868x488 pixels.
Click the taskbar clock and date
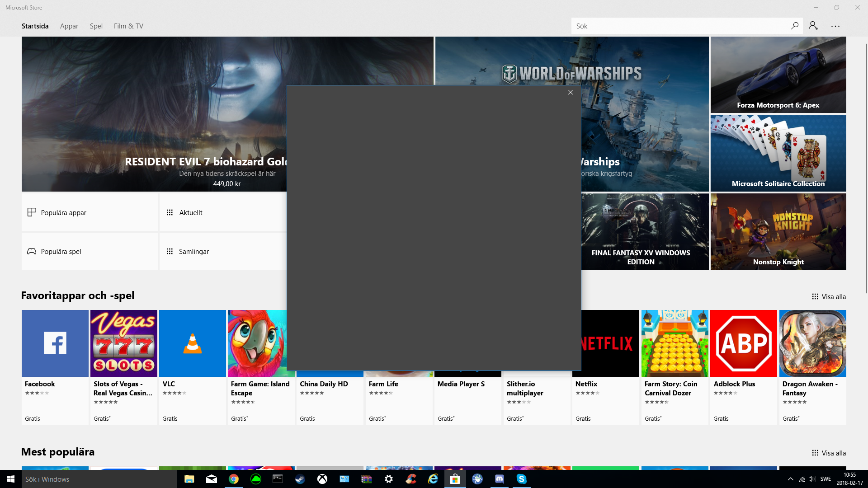click(x=850, y=479)
